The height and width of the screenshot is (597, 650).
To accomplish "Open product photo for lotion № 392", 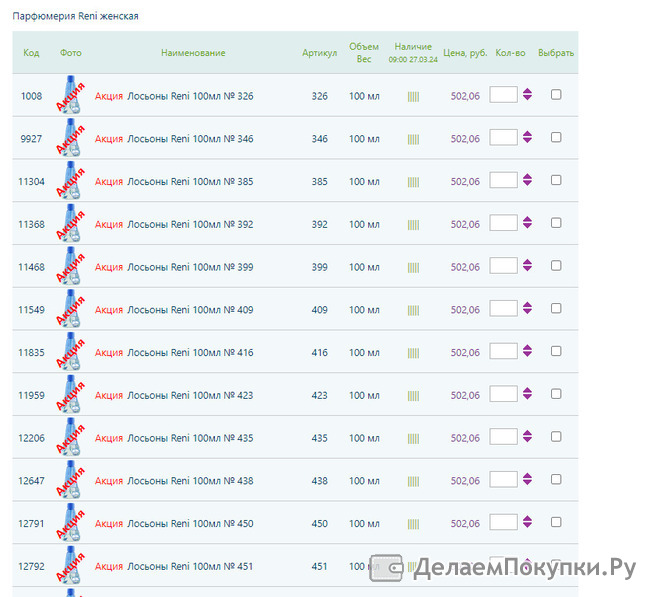I will click(70, 223).
